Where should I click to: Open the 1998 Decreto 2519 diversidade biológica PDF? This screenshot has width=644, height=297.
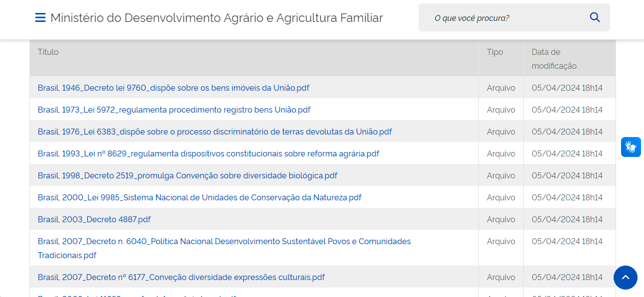pos(187,176)
